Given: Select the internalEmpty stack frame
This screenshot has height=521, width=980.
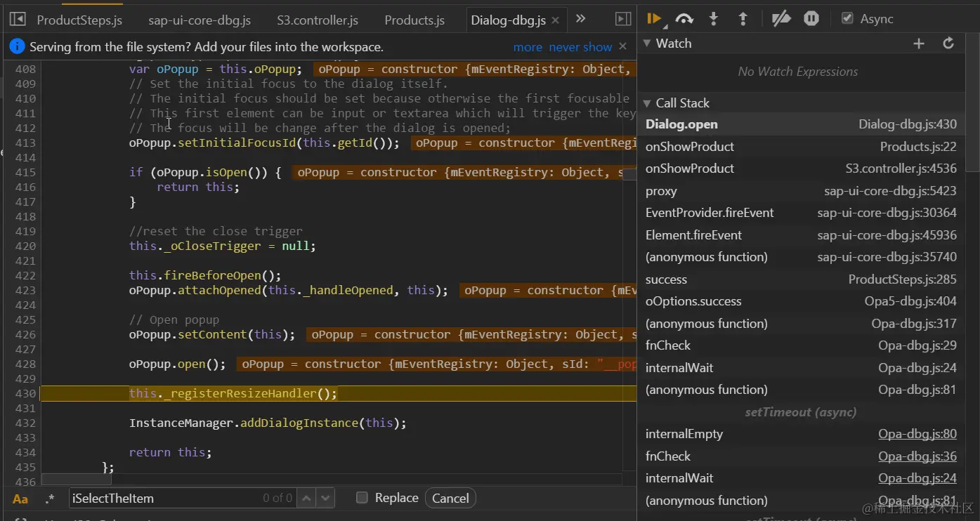Looking at the screenshot, I should pos(801,434).
